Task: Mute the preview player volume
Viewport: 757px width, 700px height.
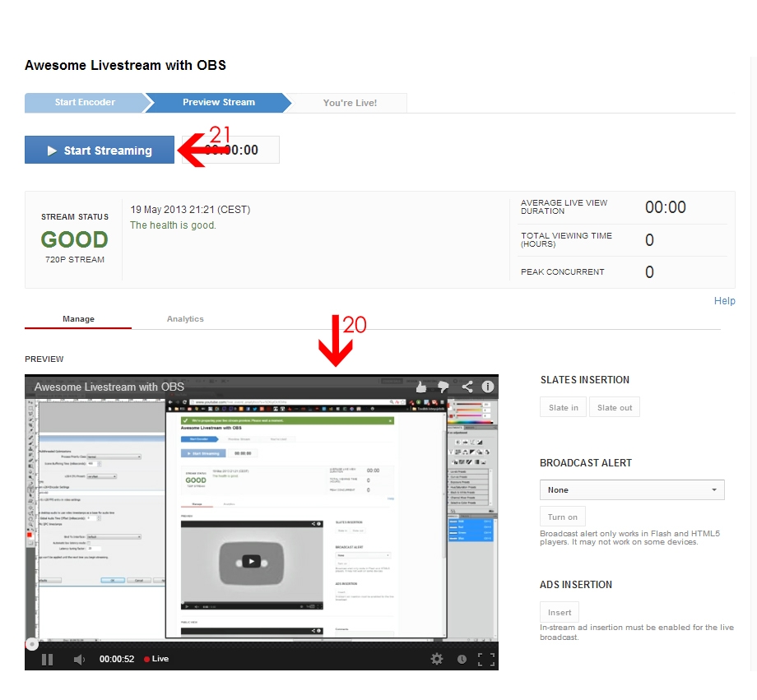Action: click(x=79, y=660)
